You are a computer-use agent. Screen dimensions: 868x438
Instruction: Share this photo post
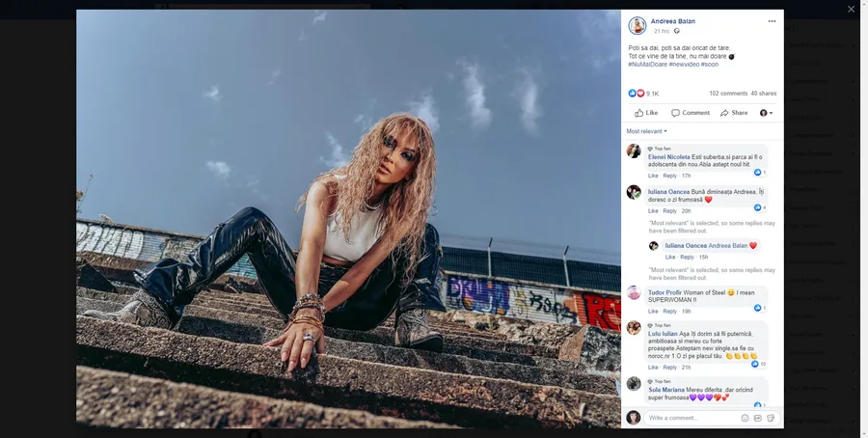click(x=734, y=113)
